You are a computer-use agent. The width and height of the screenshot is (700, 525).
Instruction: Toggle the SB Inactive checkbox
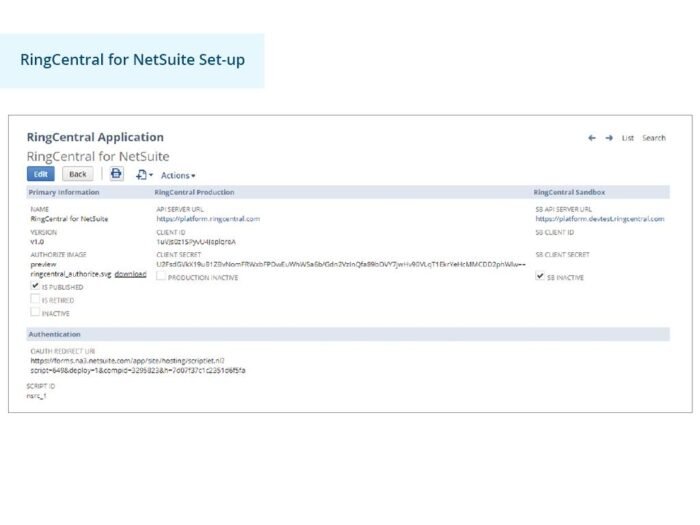tap(540, 276)
